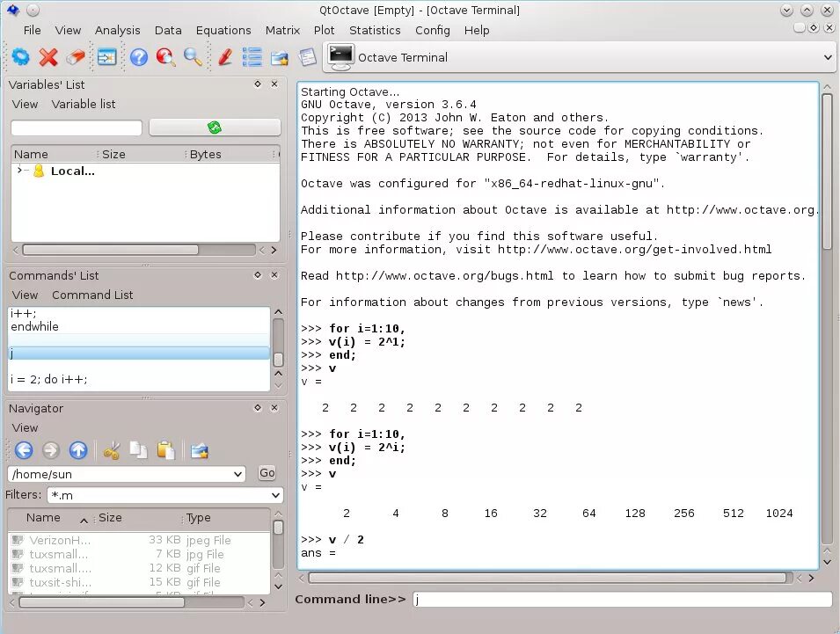Click the Navigator folder-with-star icon
This screenshot has height=634, width=840.
[200, 451]
